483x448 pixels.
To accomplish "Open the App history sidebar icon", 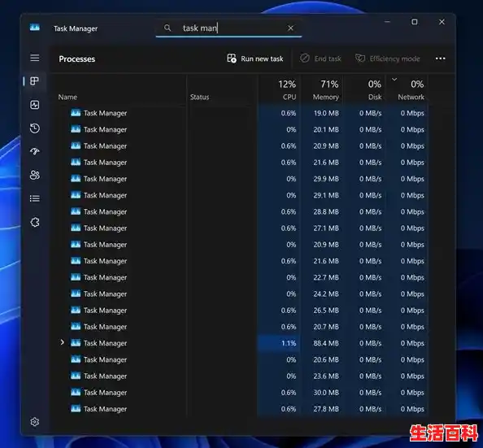I will click(x=34, y=128).
